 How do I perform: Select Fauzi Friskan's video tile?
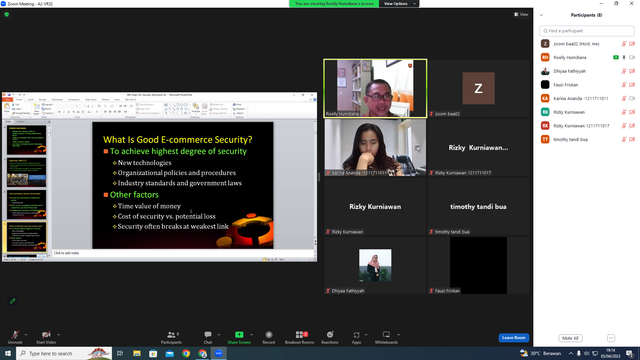[x=478, y=265]
